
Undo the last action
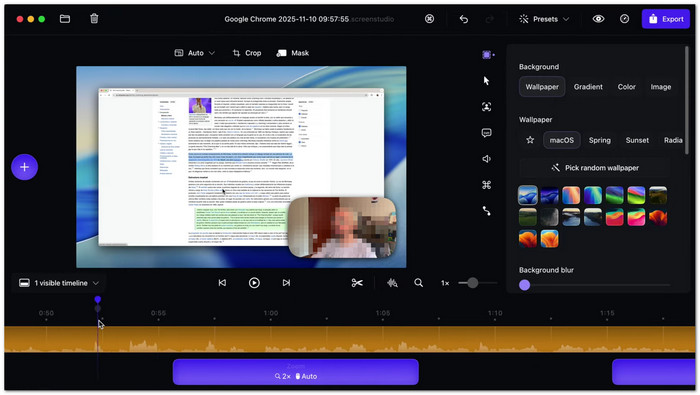464,19
